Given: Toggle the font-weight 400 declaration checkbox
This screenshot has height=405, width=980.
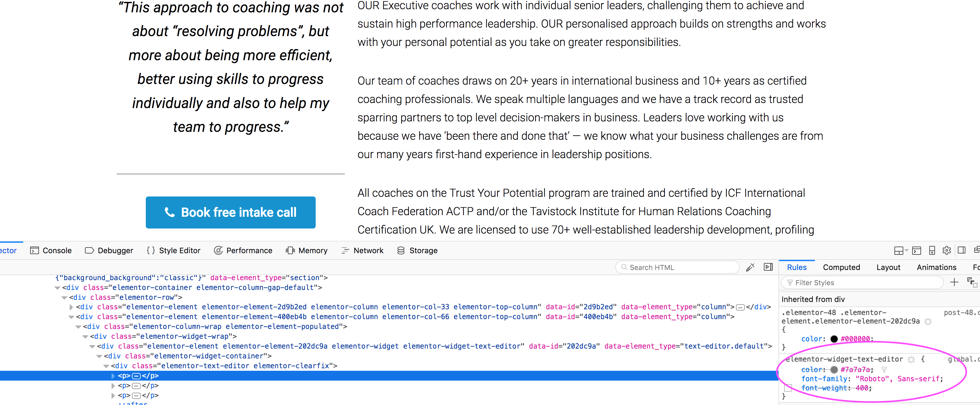Looking at the screenshot, I should tap(788, 388).
